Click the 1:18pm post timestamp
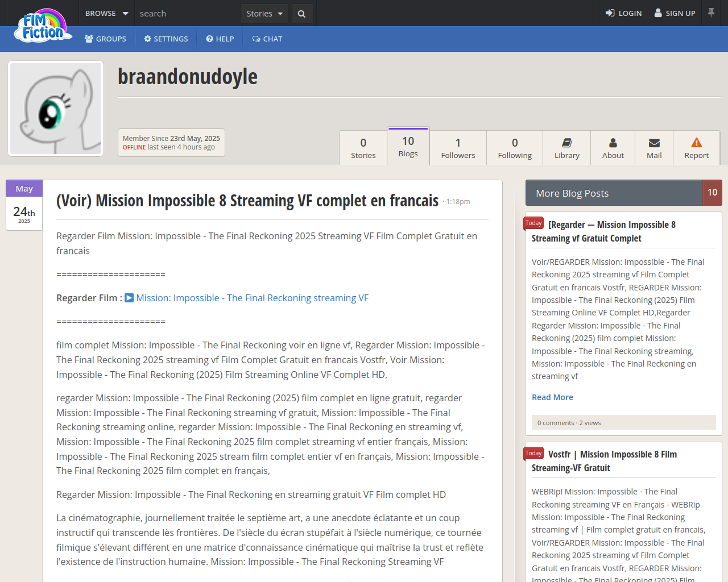The height and width of the screenshot is (582, 728). (x=458, y=202)
